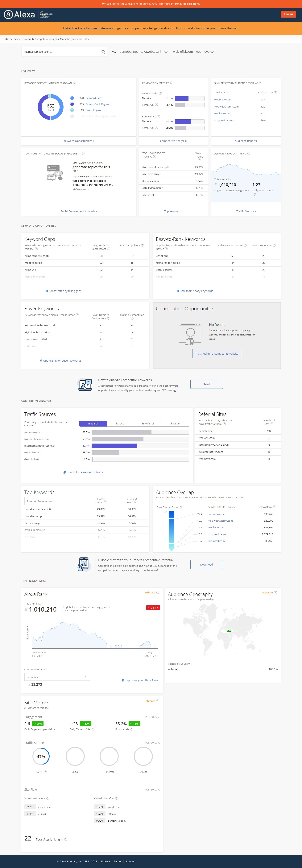Image resolution: width=302 pixels, height=868 pixels.
Task: Click the teal Buyer Keywords legend dot
Action: pyautogui.click(x=72, y=110)
